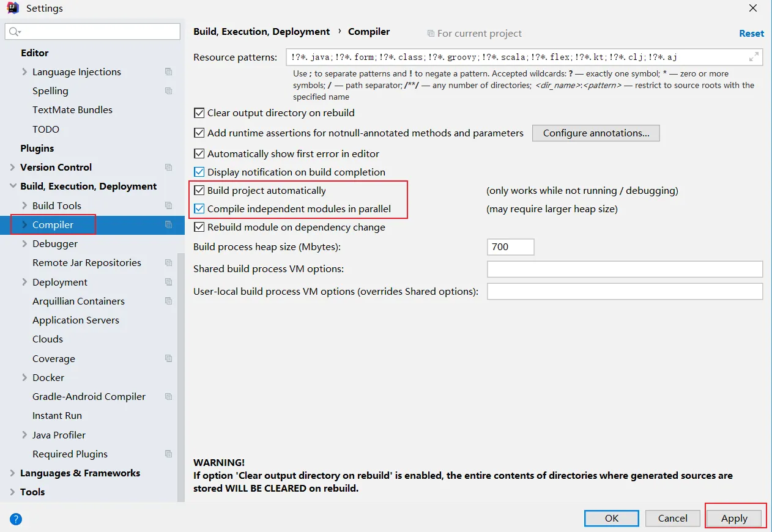Click the Build process heap size field
This screenshot has width=772, height=532.
(510, 247)
